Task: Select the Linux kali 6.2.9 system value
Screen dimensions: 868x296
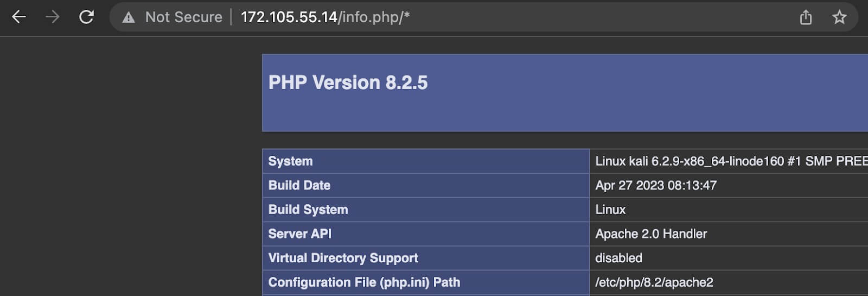Action: pos(731,161)
